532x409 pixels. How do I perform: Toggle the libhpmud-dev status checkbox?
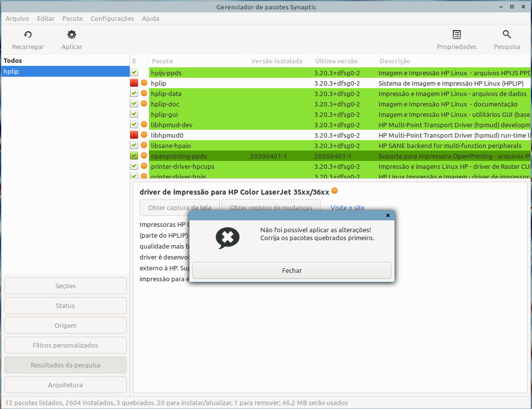pos(134,125)
